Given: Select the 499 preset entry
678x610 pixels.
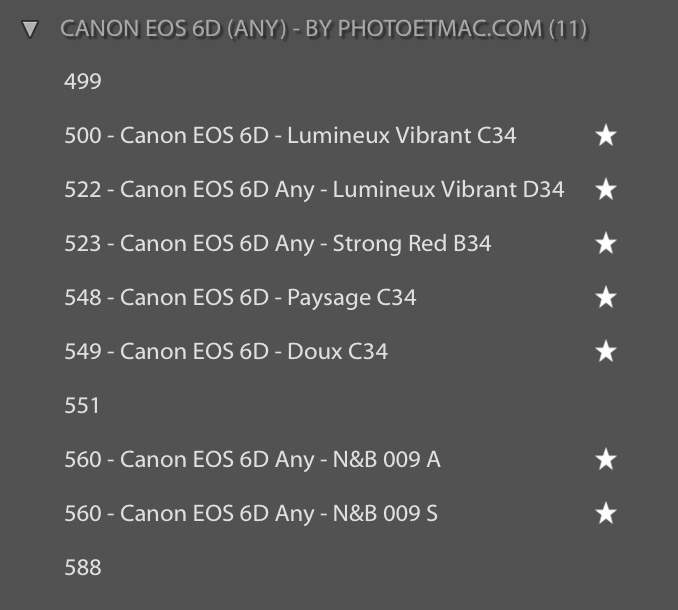Looking at the screenshot, I should (x=83, y=82).
